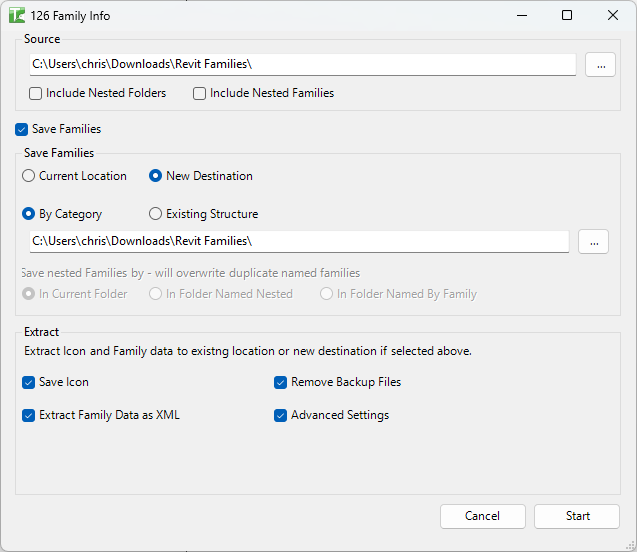
Task: Click the Source path input field
Action: (303, 65)
